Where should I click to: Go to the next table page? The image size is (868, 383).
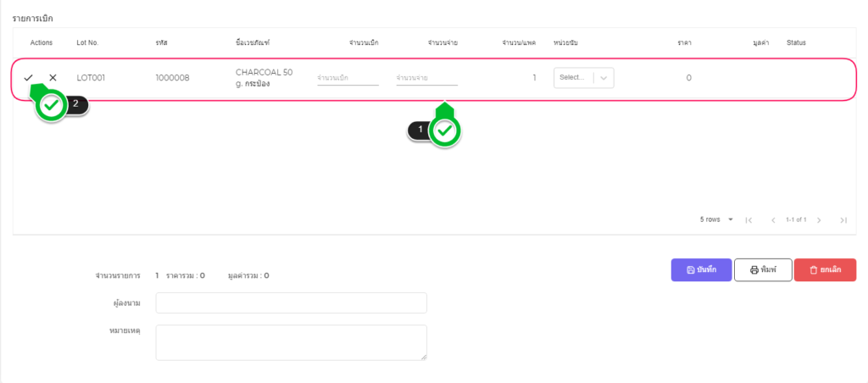(819, 219)
